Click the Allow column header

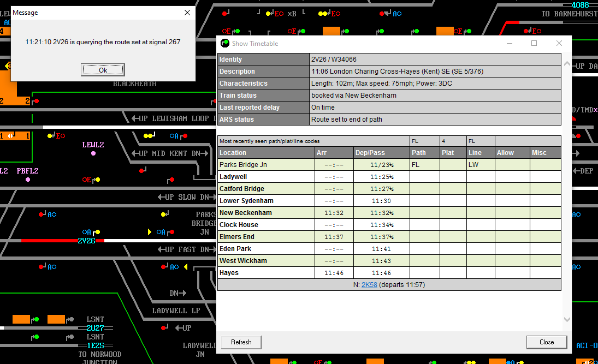point(513,153)
